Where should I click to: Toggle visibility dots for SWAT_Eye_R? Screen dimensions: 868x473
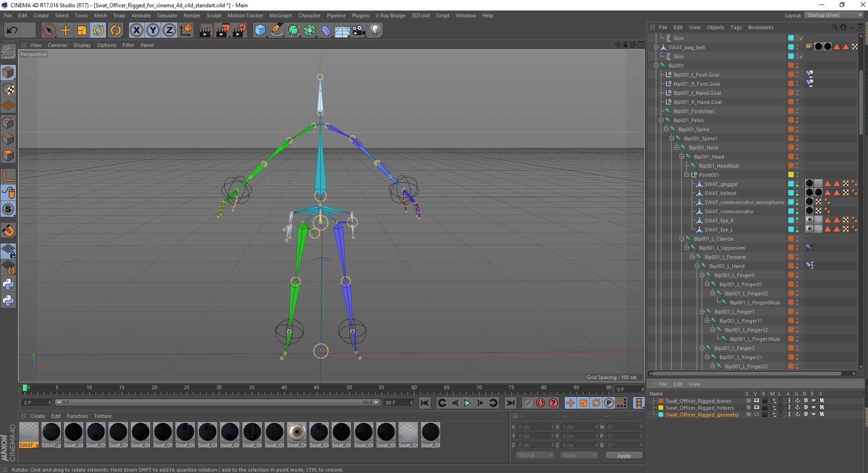(797, 221)
